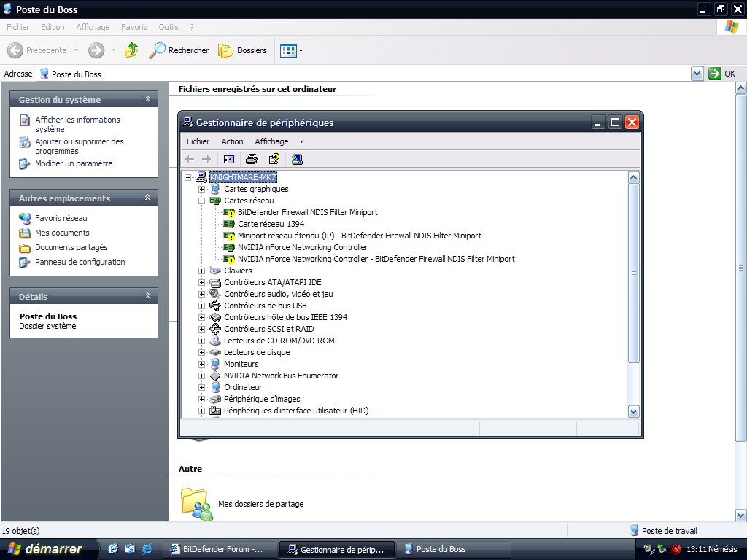Click the OK go button beside address bar
The height and width of the screenshot is (560, 747).
(721, 74)
